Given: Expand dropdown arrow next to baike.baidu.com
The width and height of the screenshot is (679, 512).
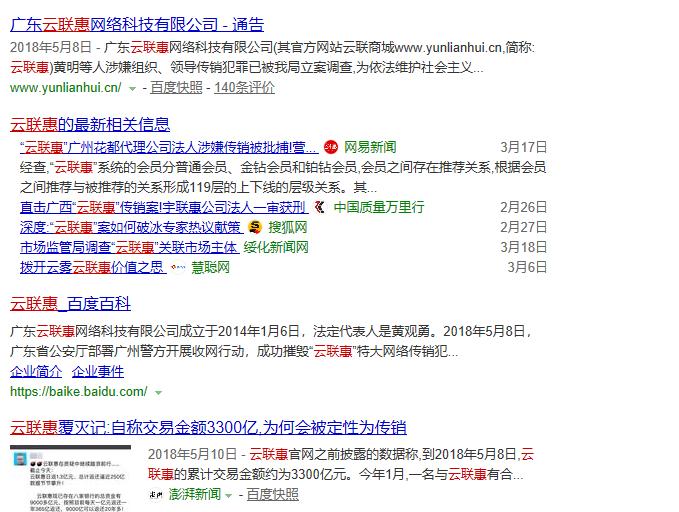Looking at the screenshot, I should [158, 393].
